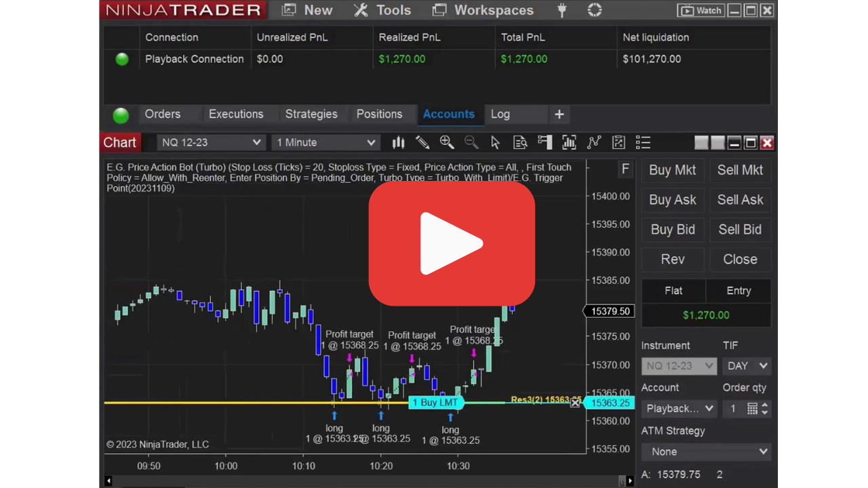
Task: Click the second grey window link square
Action: [x=717, y=142]
